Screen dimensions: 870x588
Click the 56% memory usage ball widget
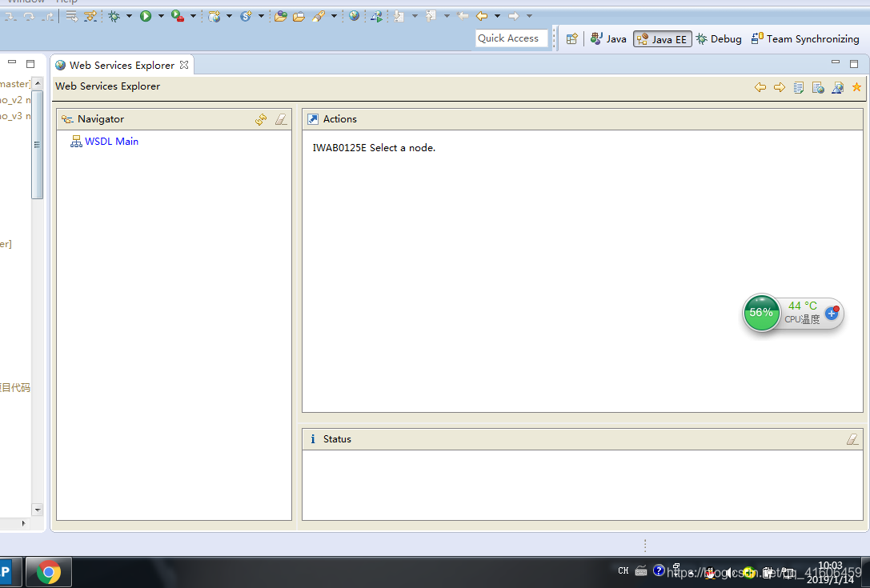761,313
